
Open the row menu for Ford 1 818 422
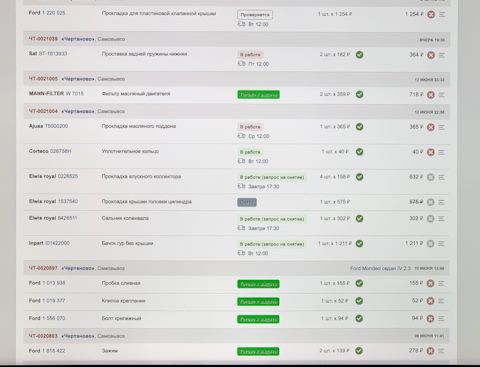[441, 351]
